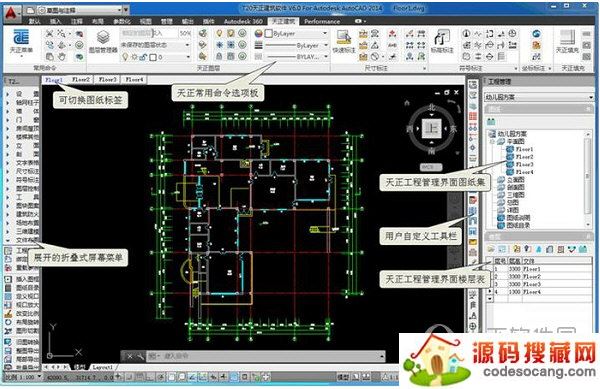This screenshot has height=389, width=600.
Task: Switch to the 天正建筑 ribbon tab
Action: pos(284,21)
